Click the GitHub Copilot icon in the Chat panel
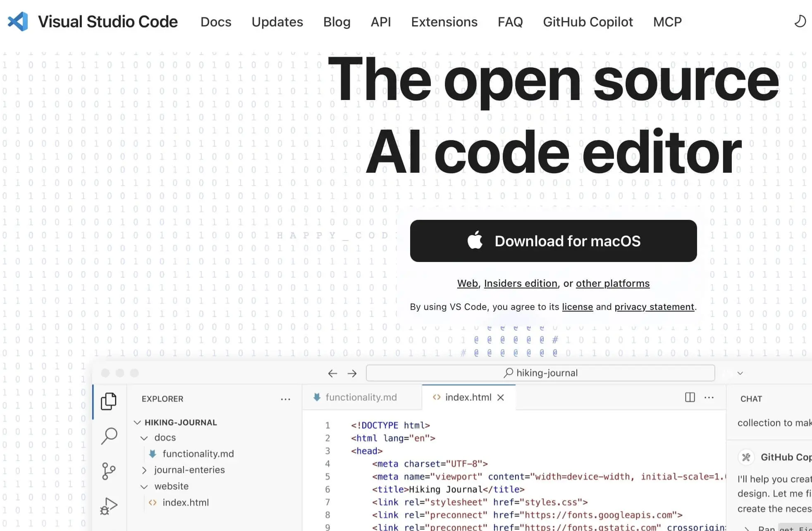812x531 pixels. point(747,457)
